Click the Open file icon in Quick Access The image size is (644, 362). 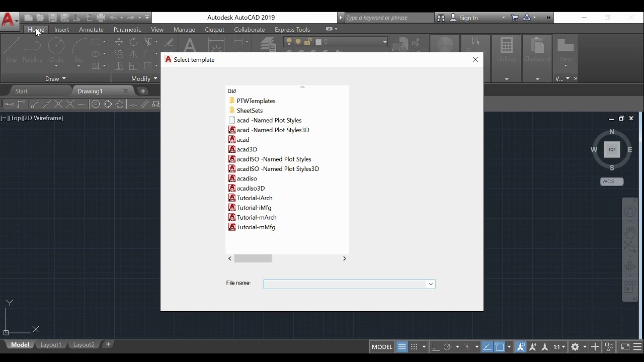coord(40,18)
